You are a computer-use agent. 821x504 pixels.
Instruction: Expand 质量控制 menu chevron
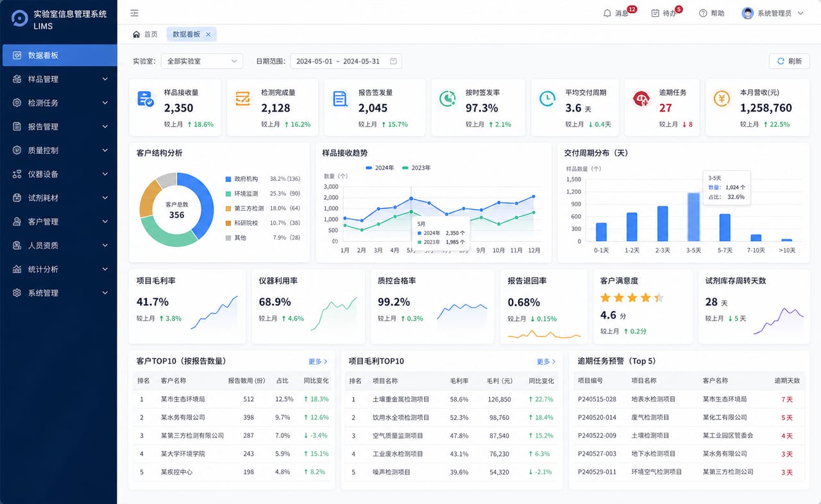click(105, 150)
